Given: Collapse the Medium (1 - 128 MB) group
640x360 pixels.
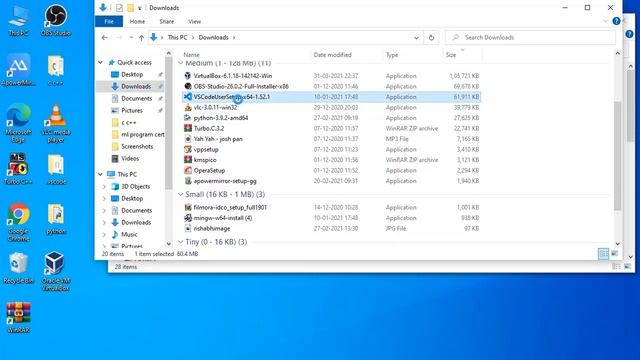Looking at the screenshot, I should tap(181, 63).
